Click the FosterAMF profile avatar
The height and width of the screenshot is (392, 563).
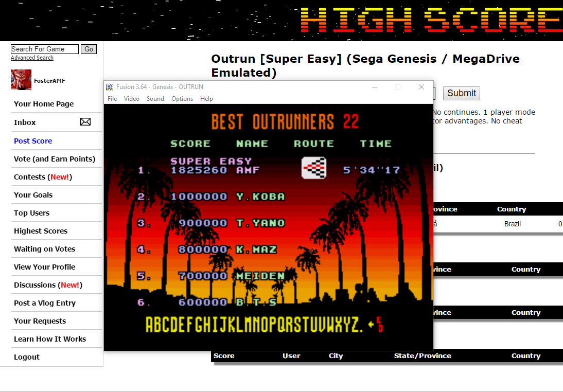[21, 80]
